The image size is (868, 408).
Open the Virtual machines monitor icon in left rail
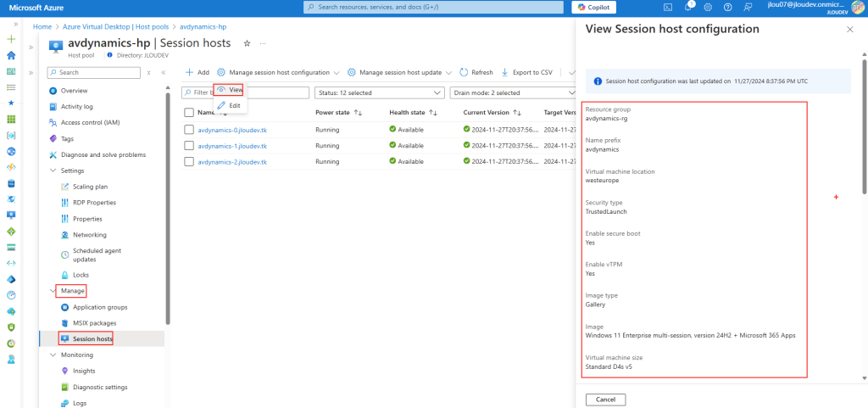(10, 215)
